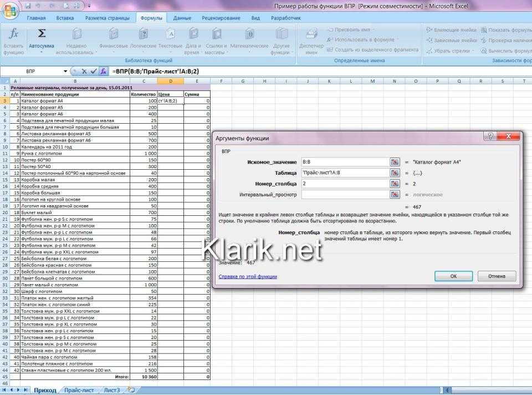Select column D header

click(x=171, y=81)
